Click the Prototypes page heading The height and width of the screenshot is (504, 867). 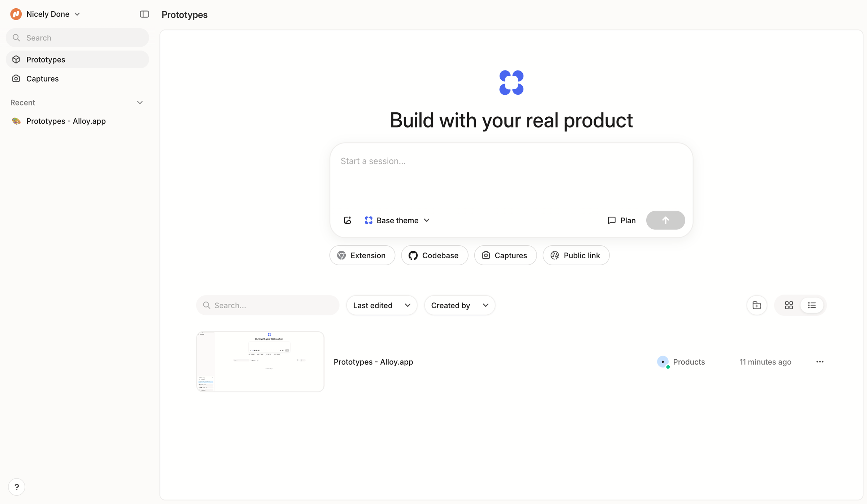click(x=184, y=14)
